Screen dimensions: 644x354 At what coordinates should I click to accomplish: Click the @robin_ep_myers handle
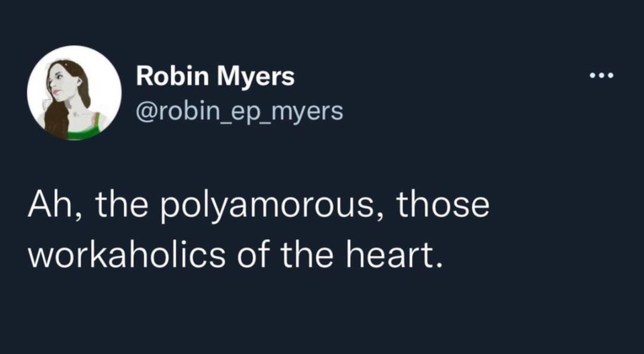tap(239, 111)
